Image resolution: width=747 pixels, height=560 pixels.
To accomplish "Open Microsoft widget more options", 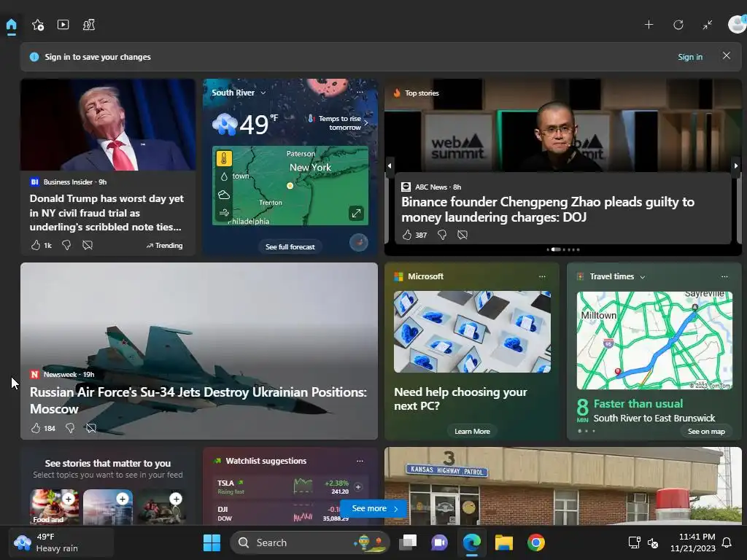I will click(x=542, y=276).
